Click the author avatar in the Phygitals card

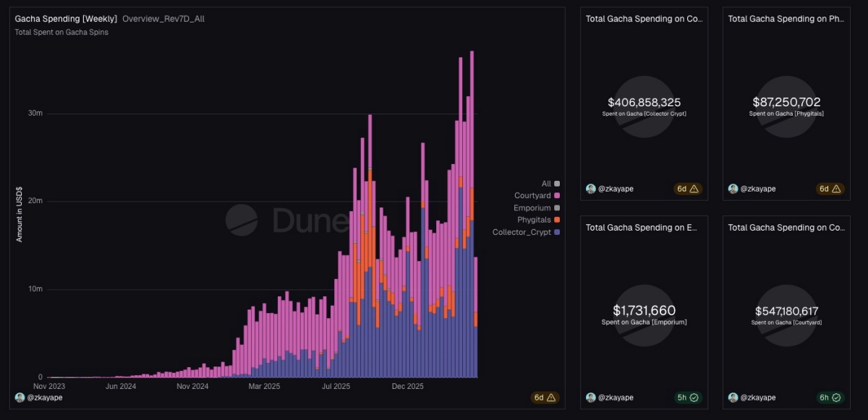tap(733, 189)
